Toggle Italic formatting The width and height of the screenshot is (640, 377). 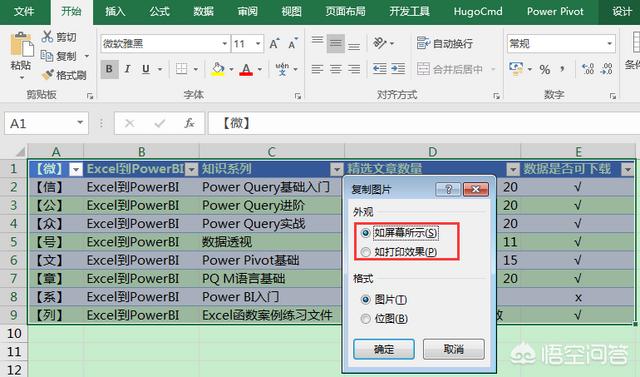(127, 69)
